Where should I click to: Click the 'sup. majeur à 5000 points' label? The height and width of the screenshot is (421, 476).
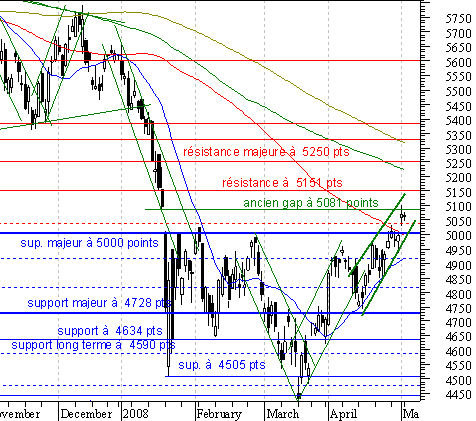pyautogui.click(x=89, y=243)
